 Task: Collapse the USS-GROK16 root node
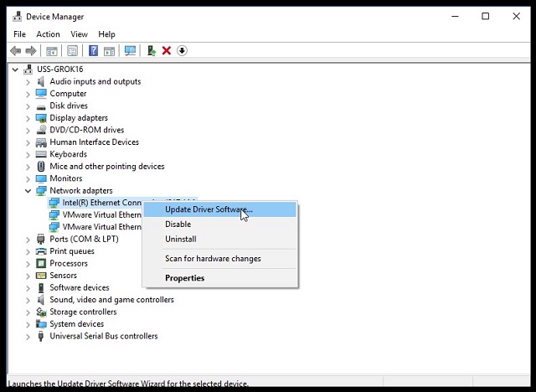pos(15,70)
